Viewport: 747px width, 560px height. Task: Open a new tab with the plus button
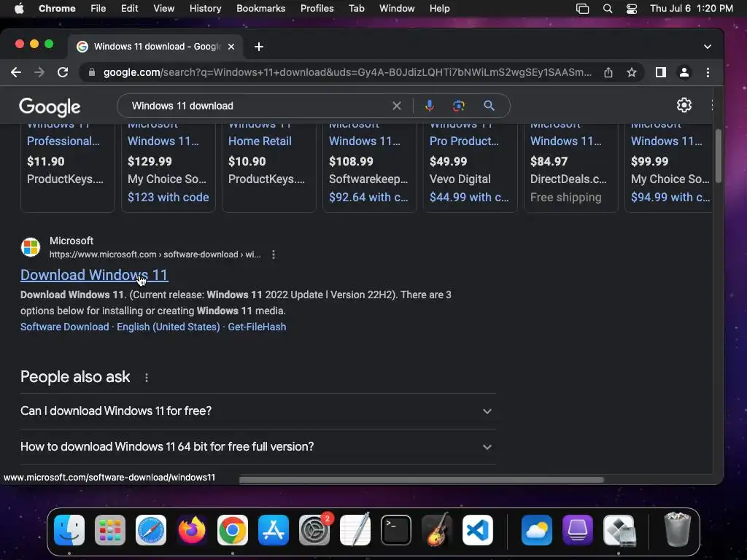(x=259, y=47)
